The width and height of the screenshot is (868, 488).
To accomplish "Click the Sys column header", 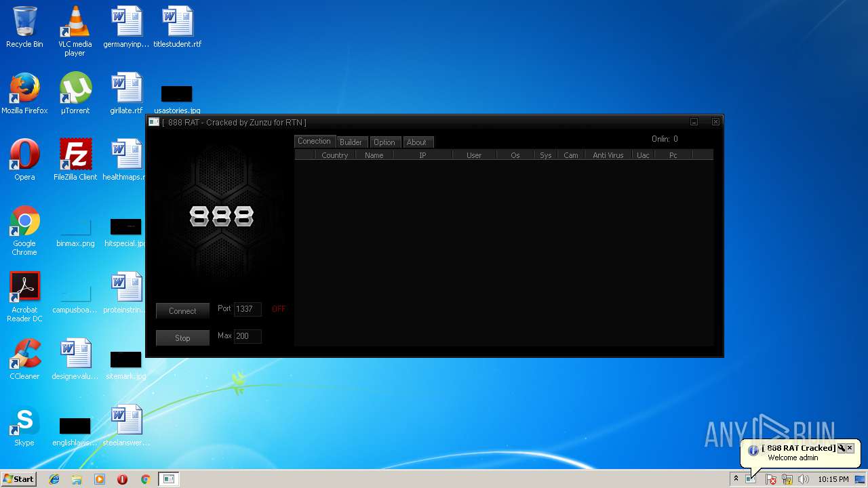I will pos(546,155).
